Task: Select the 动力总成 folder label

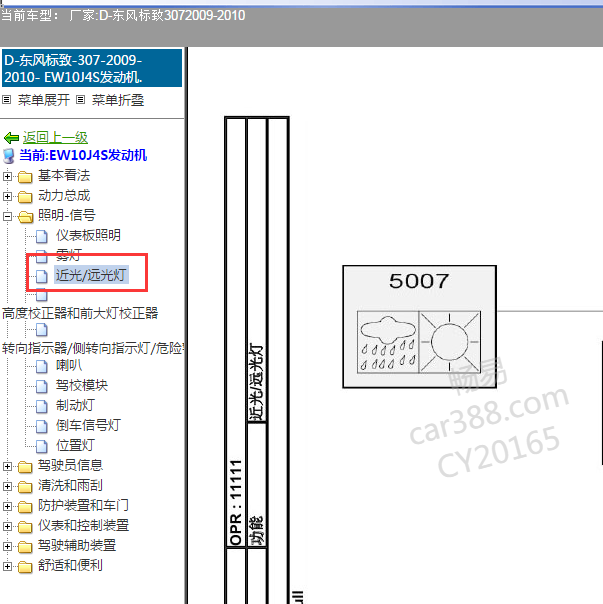Action: 64,195
